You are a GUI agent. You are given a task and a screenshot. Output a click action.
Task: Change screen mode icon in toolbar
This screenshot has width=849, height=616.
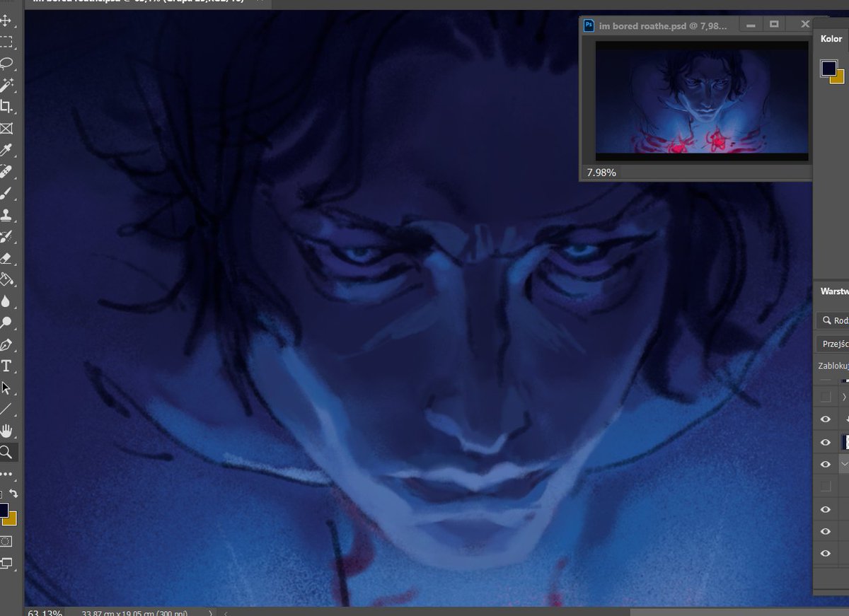6,564
